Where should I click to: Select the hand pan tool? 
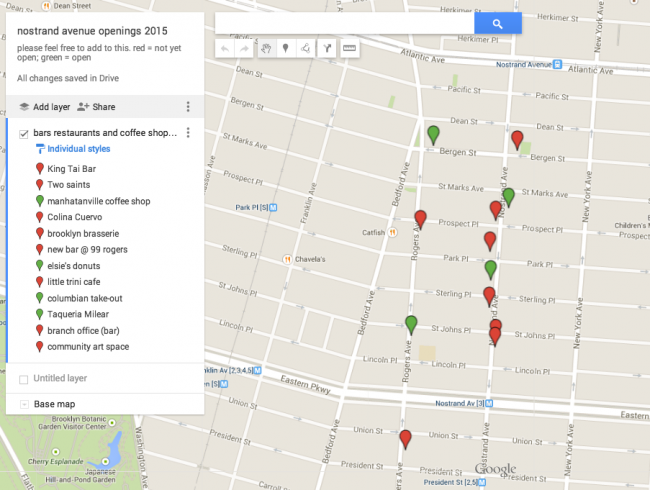coord(266,49)
